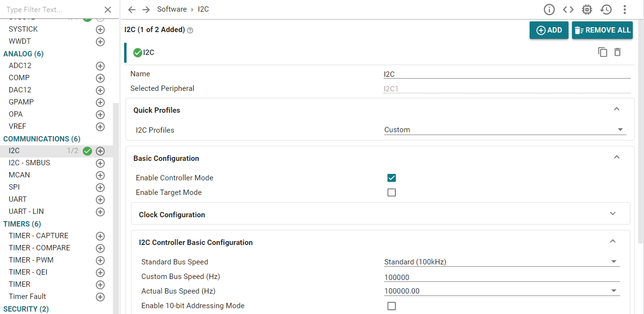644x314 pixels.
Task: Add an ADC12 instance with plus icon
Action: click(100, 66)
